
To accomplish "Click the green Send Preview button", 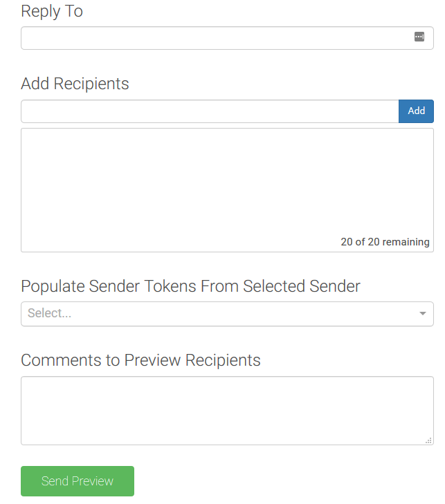I will point(78,481).
